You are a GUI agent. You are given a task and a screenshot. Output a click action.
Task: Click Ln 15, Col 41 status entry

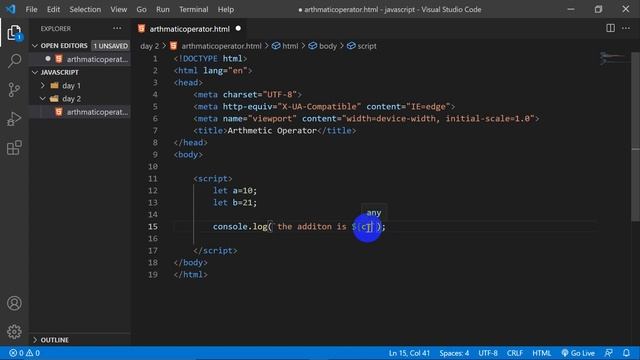point(409,353)
